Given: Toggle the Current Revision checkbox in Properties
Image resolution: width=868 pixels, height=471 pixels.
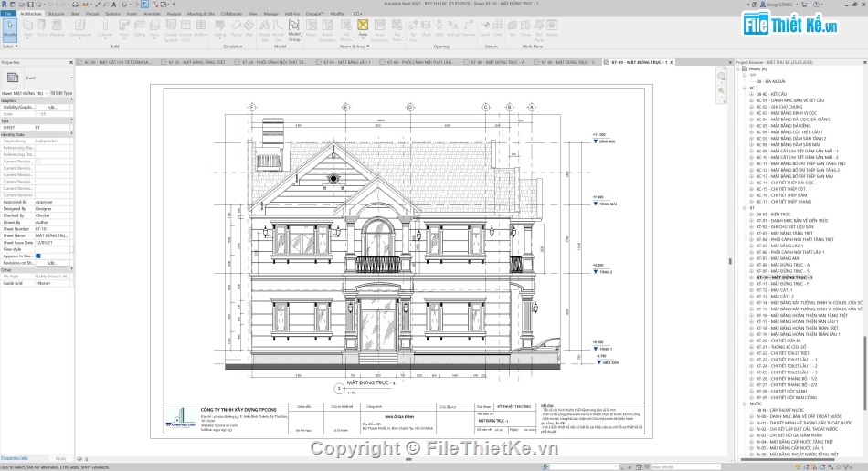Looking at the screenshot, I should coord(38,162).
